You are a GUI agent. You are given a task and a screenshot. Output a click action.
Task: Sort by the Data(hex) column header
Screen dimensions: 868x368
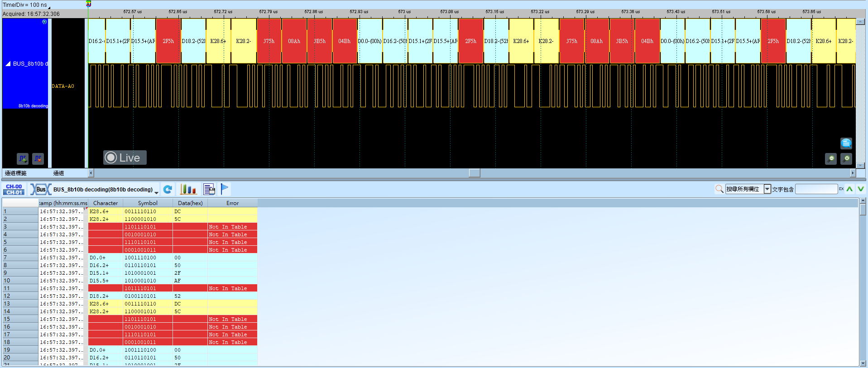(190, 203)
